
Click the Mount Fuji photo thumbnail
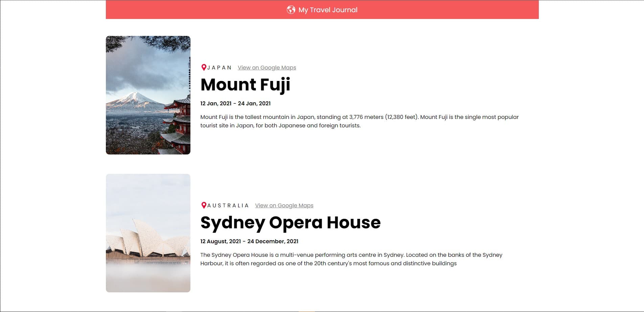tap(148, 95)
